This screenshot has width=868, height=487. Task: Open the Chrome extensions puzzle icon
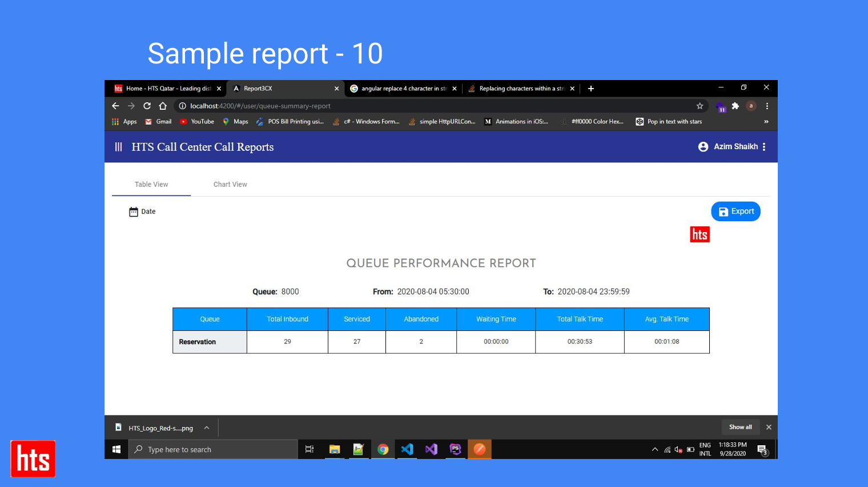[x=736, y=106]
